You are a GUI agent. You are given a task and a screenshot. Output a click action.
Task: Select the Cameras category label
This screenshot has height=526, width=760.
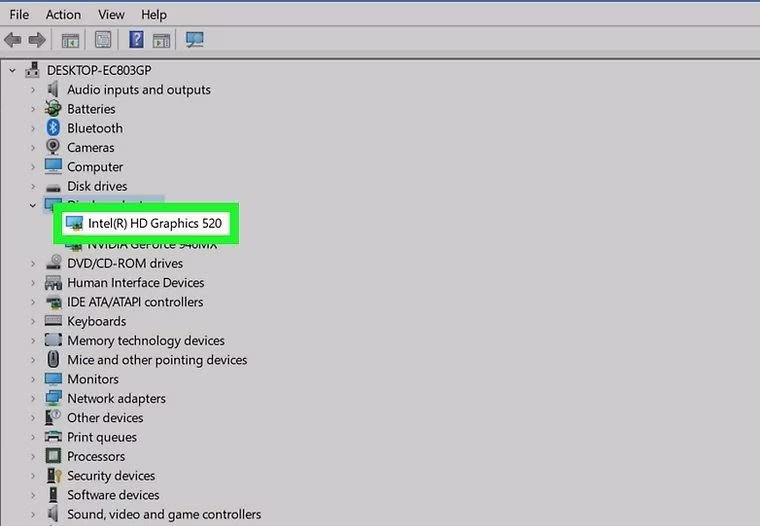coord(91,147)
